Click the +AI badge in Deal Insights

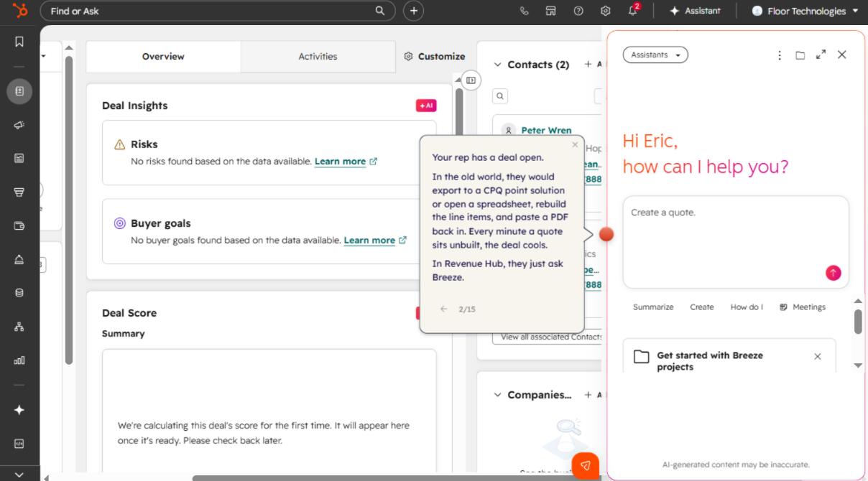(x=426, y=106)
